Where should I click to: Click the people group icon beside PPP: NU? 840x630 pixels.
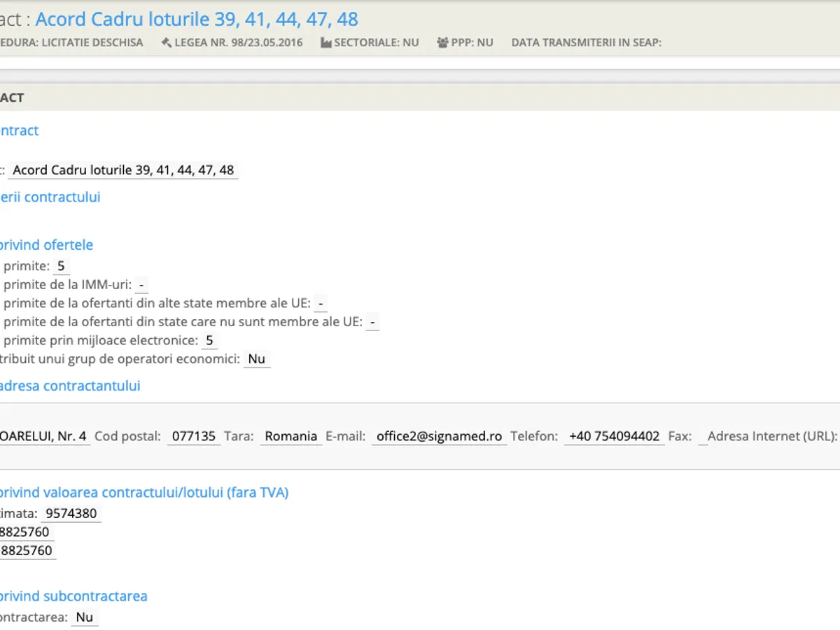click(442, 43)
